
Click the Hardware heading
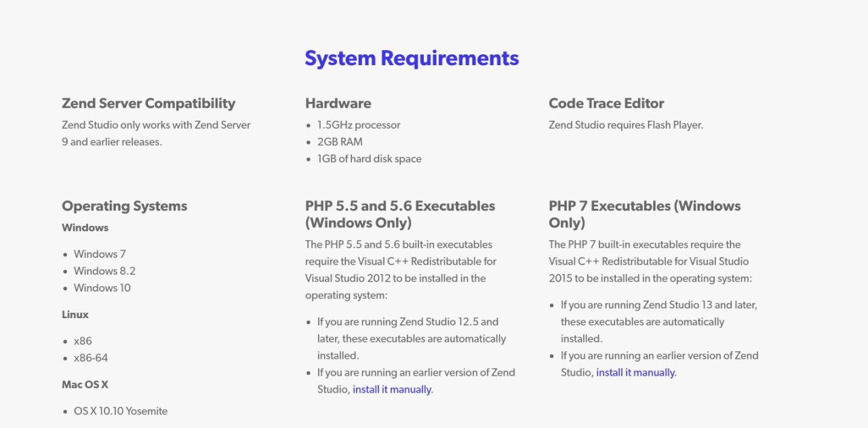[338, 103]
